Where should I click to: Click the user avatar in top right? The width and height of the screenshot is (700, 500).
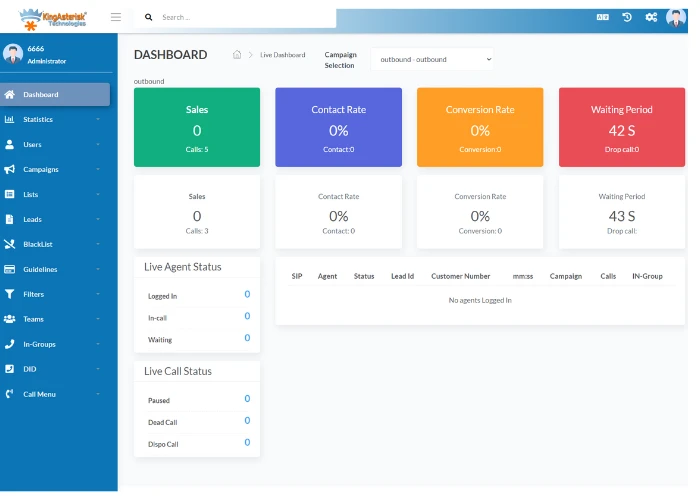[676, 18]
